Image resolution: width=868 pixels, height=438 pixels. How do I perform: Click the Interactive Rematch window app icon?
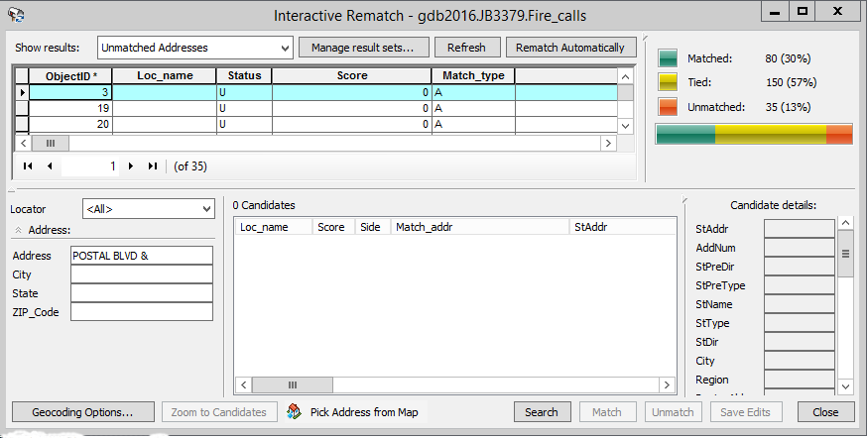coord(16,15)
